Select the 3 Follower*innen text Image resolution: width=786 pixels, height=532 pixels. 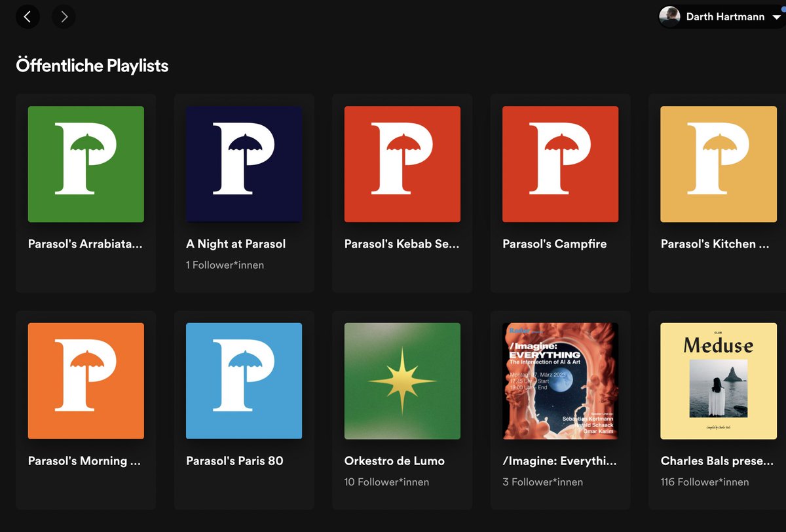tap(542, 482)
